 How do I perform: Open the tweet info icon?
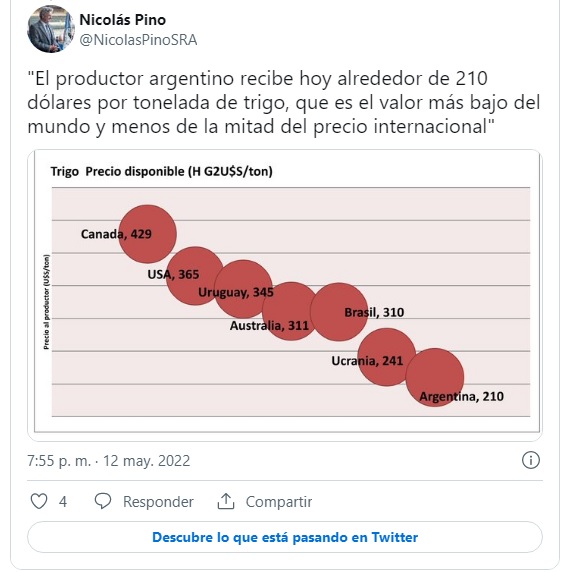click(531, 460)
